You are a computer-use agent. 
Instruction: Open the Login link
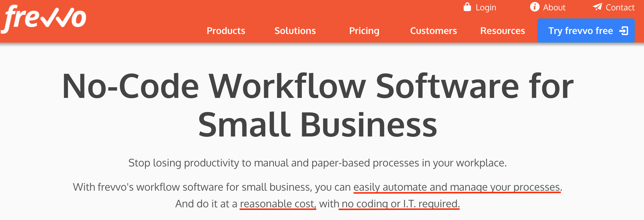pyautogui.click(x=486, y=7)
